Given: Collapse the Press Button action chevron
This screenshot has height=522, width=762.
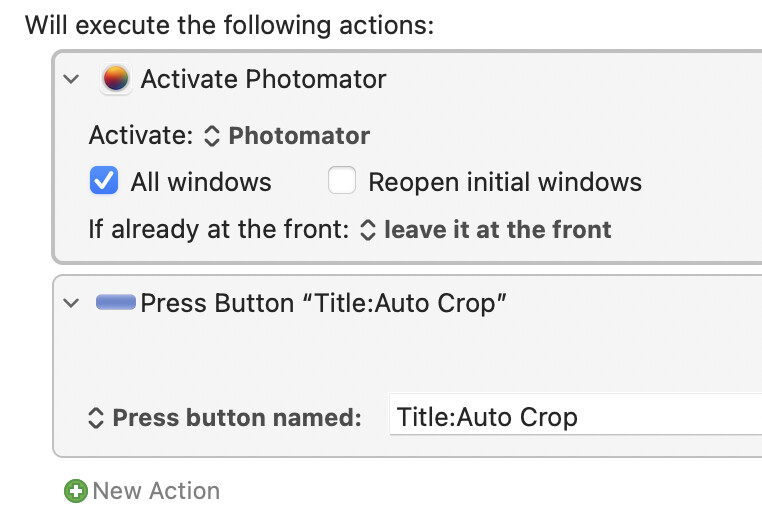Looking at the screenshot, I should point(71,303).
